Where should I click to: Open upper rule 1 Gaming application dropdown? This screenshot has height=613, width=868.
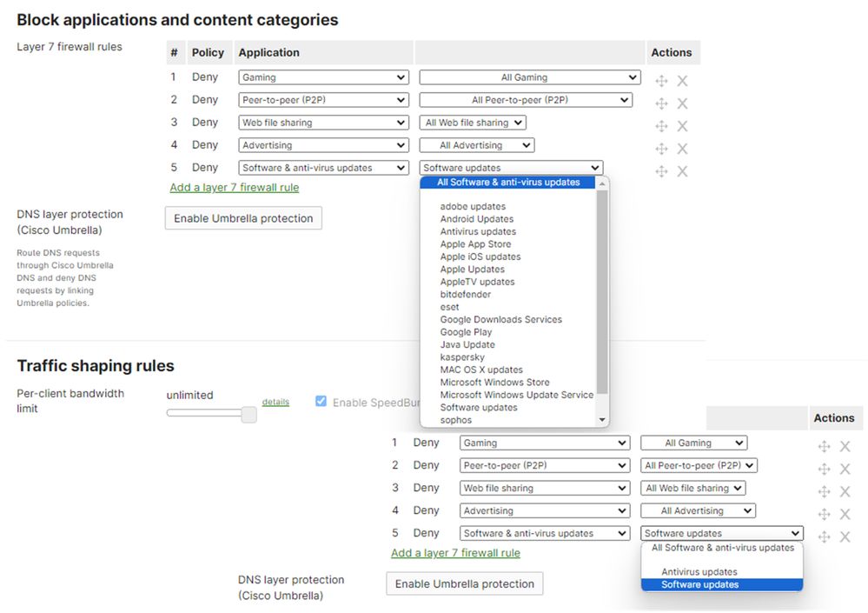pos(323,77)
